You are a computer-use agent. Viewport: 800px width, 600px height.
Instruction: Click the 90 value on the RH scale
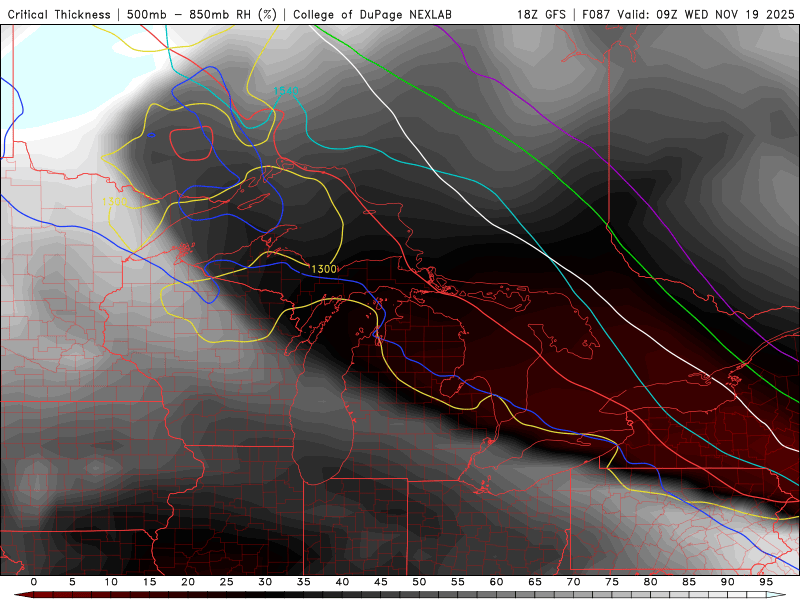(x=728, y=582)
